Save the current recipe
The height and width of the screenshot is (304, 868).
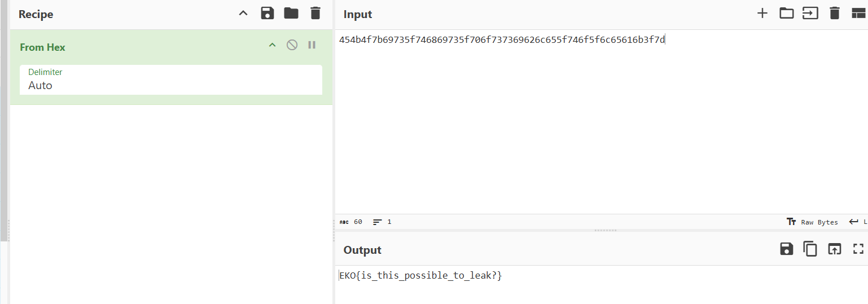pos(268,14)
